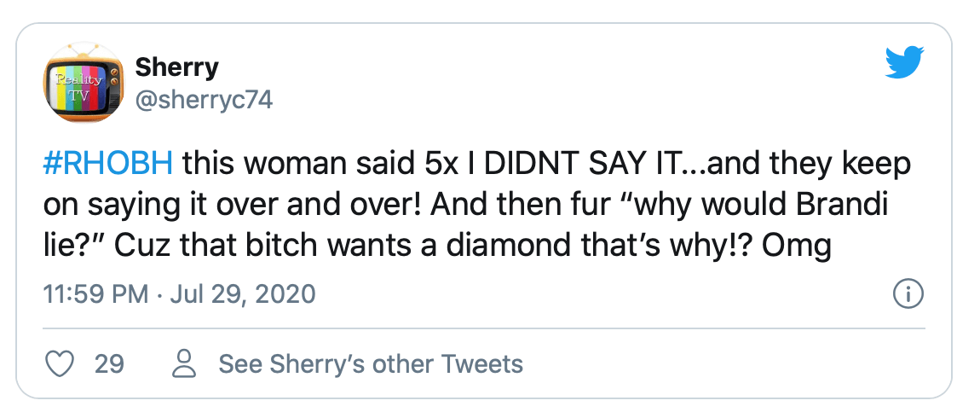The width and height of the screenshot is (980, 418).
Task: Open See Sherry's other Tweets
Action: [x=371, y=364]
